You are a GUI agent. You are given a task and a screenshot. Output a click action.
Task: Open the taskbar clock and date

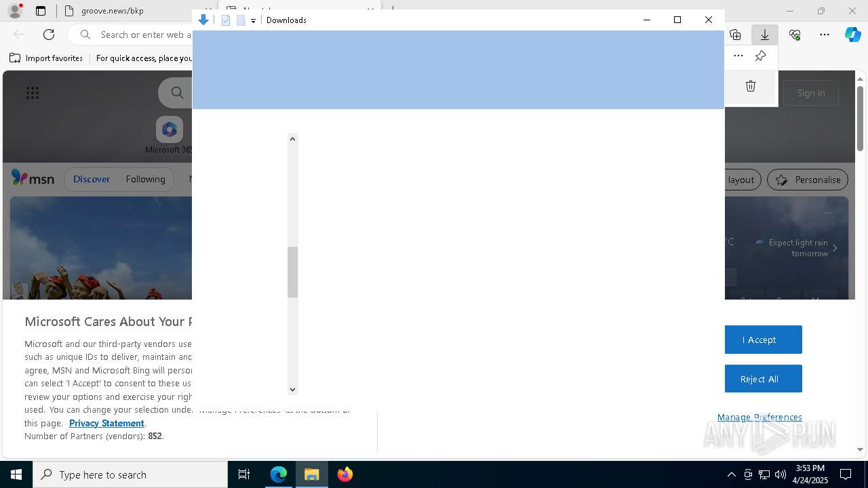coord(810,474)
